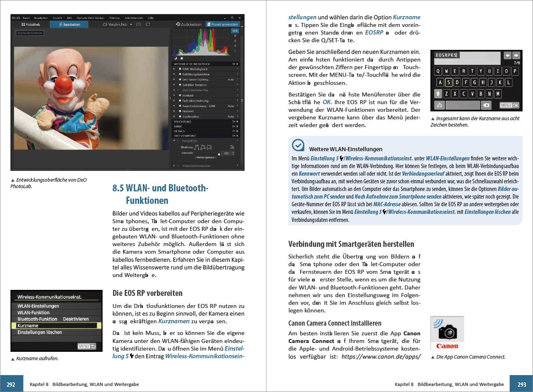Image resolution: width=533 pixels, height=392 pixels.
Task: Expand the Kontrast tool
Action: click(x=174, y=95)
